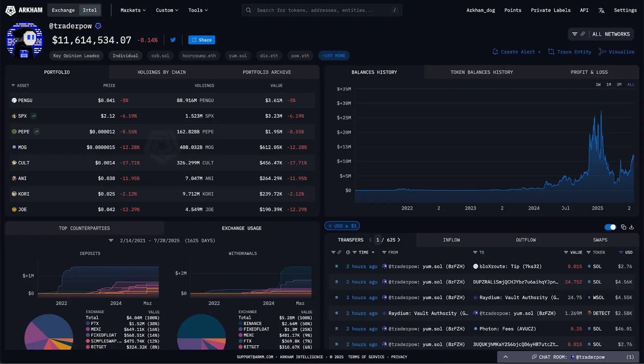644x364 pixels.
Task: Open the Custom dropdown menu
Action: [x=167, y=10]
